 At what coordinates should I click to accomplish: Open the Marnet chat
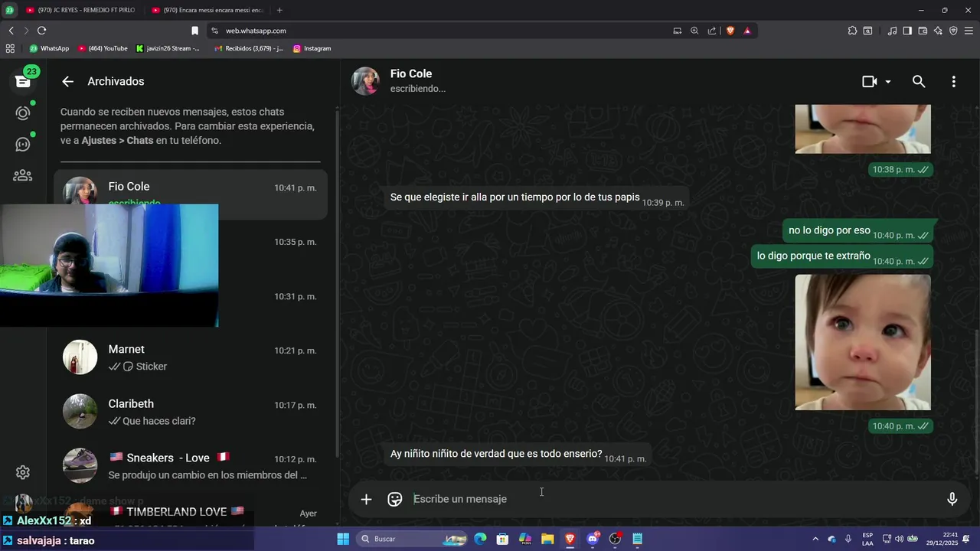click(x=191, y=357)
